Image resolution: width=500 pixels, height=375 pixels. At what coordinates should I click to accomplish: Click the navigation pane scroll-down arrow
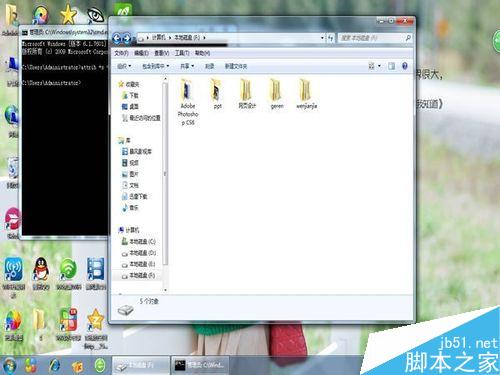click(x=165, y=290)
